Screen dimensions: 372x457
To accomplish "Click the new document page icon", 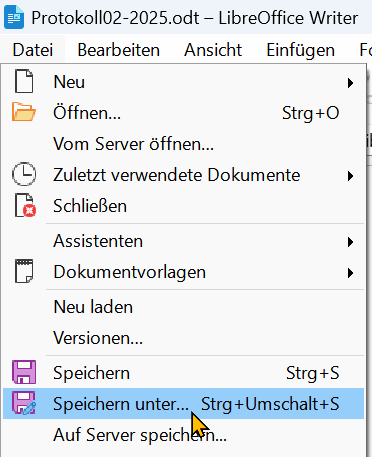I will (x=24, y=81).
